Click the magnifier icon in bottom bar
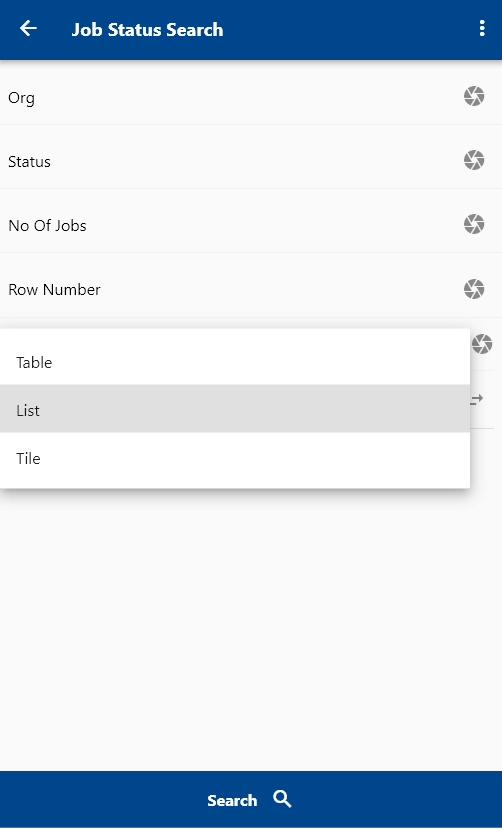This screenshot has height=829, width=502. [x=282, y=799]
